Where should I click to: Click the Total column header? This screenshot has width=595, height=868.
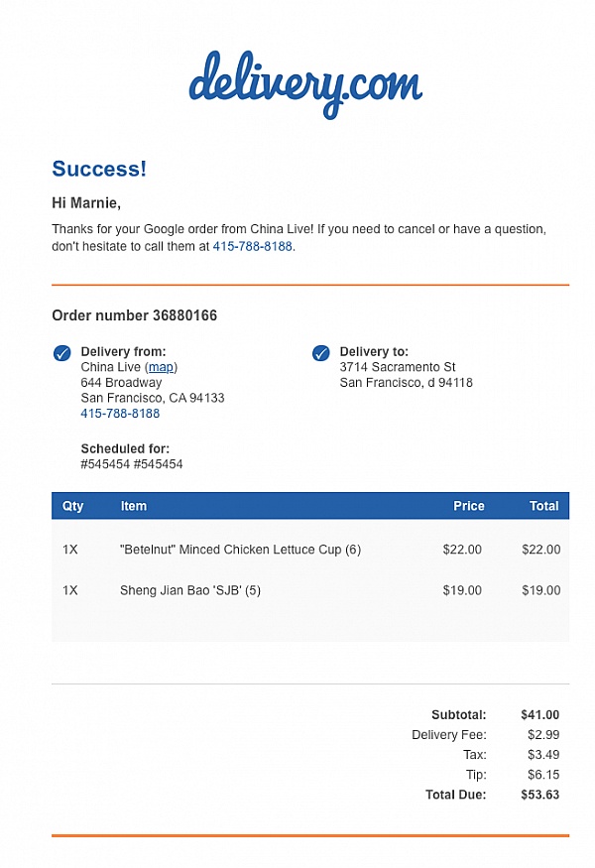click(544, 506)
